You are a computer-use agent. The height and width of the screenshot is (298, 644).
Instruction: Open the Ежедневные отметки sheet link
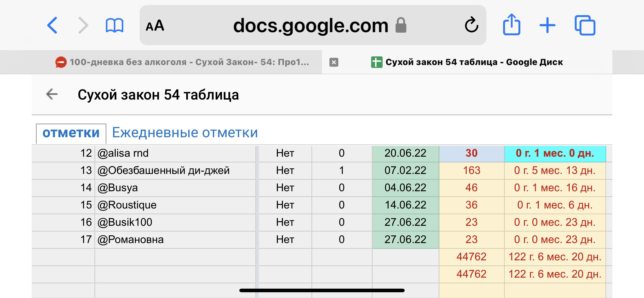point(185,132)
